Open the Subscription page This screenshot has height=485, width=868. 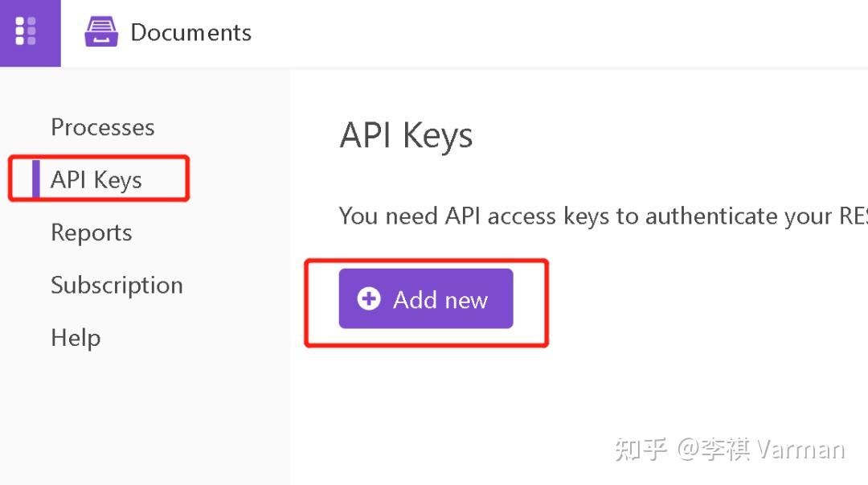[117, 285]
